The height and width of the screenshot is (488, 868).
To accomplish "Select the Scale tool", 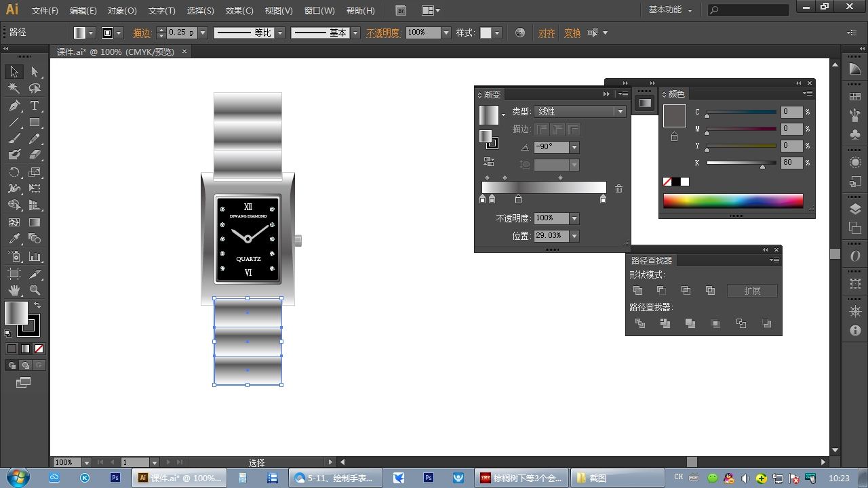I will [x=35, y=172].
